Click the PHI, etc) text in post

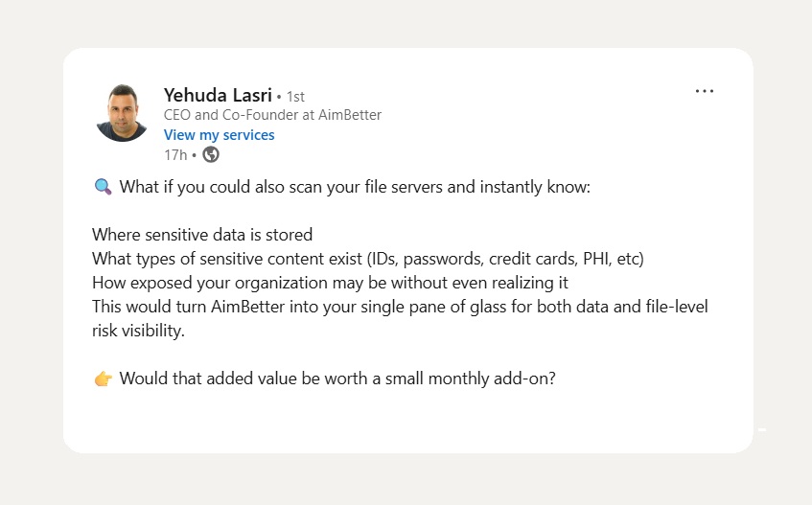[x=614, y=259]
